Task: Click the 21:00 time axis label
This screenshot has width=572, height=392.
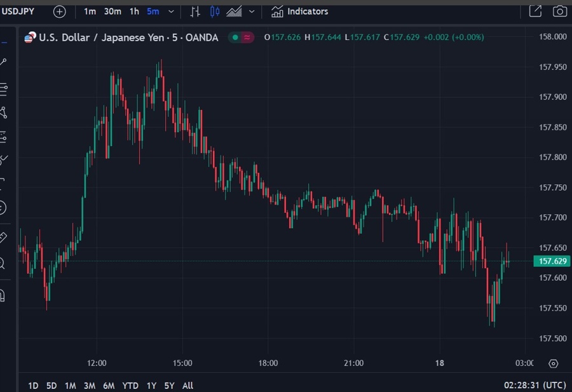Action: click(x=354, y=363)
